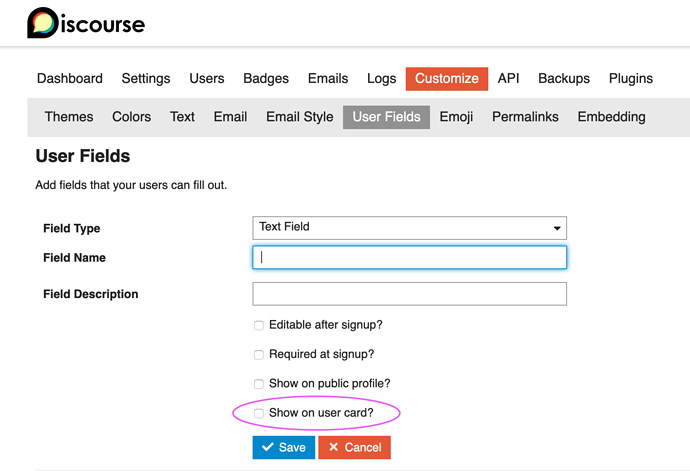Switch to the Themes sub-tab

point(69,117)
